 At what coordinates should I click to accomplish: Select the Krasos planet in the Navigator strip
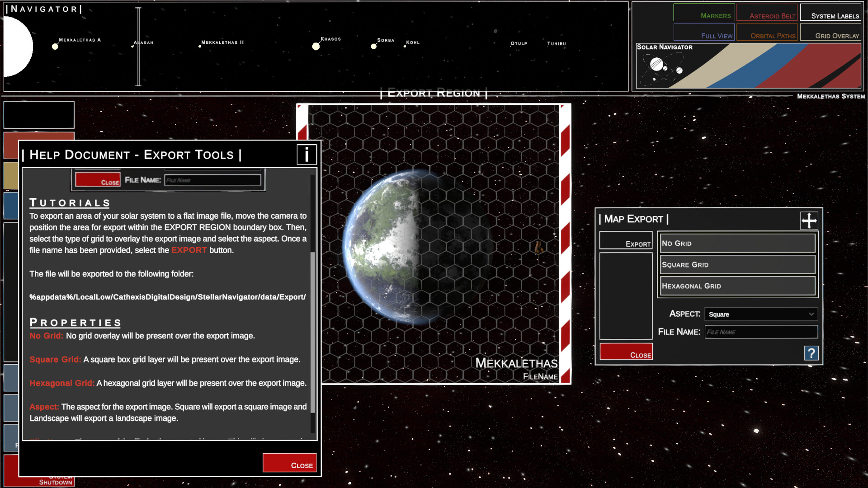316,46
